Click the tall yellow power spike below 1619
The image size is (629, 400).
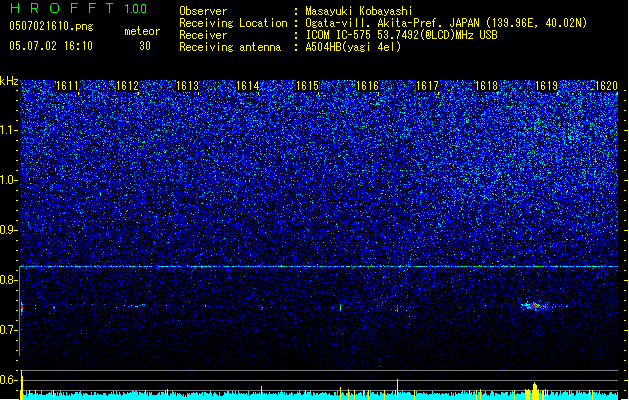pyautogui.click(x=535, y=391)
